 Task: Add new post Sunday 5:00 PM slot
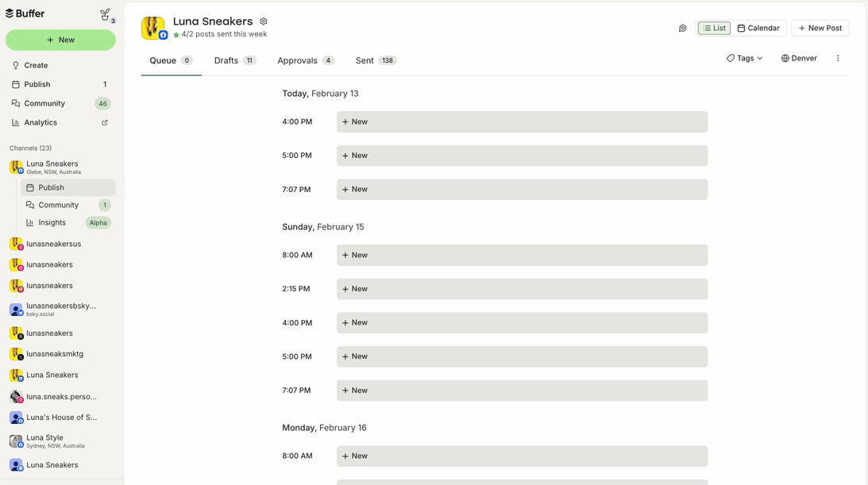pyautogui.click(x=522, y=356)
